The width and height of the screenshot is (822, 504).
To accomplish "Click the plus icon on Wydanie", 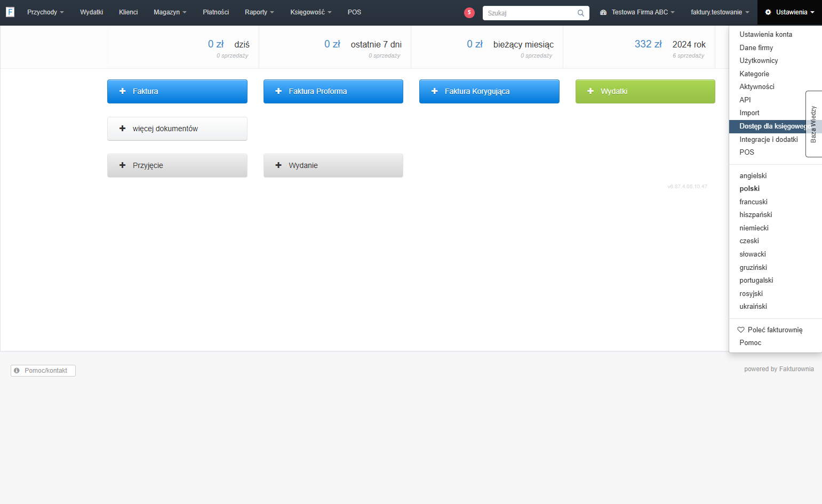I will (278, 165).
